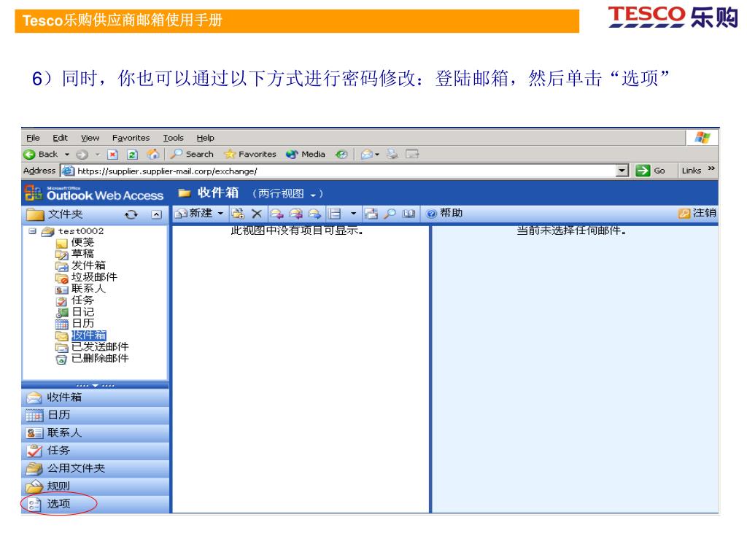The width and height of the screenshot is (747, 560).
Task: Click the 帮助 help button
Action: click(x=444, y=214)
